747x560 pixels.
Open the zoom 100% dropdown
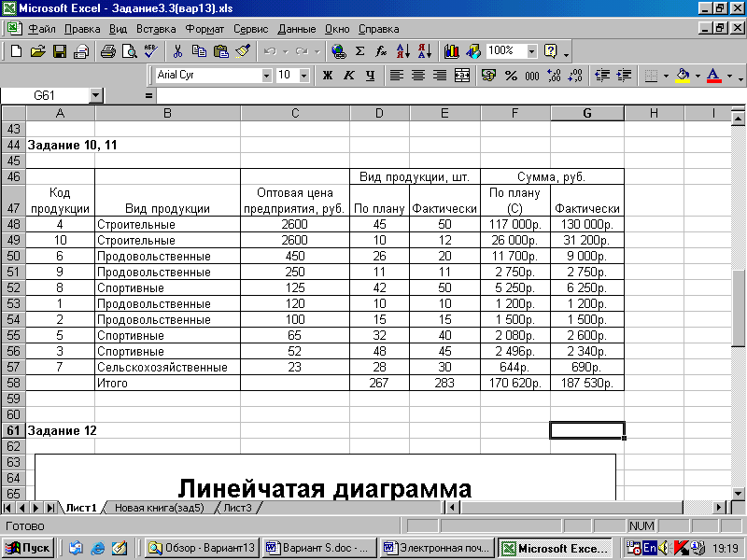pyautogui.click(x=532, y=51)
